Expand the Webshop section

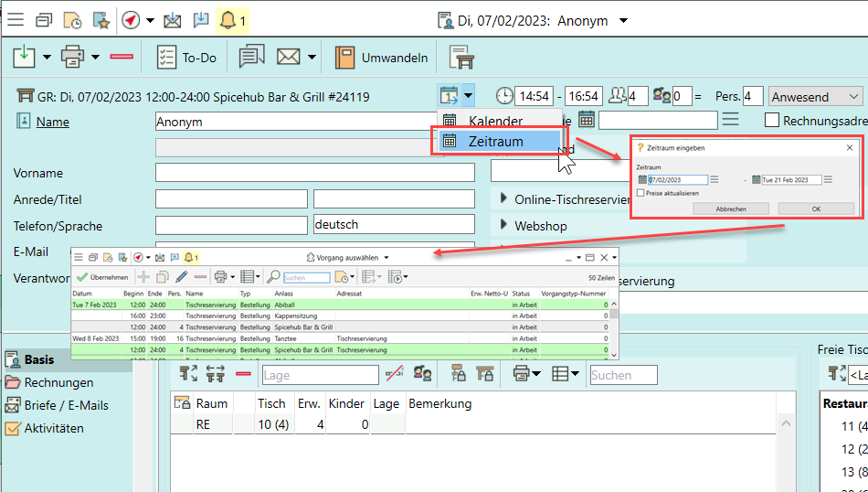[x=505, y=225]
